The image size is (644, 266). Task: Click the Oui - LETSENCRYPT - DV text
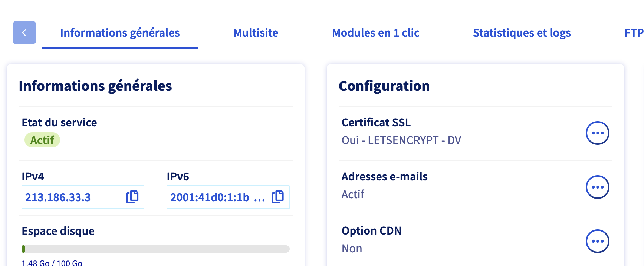click(401, 140)
